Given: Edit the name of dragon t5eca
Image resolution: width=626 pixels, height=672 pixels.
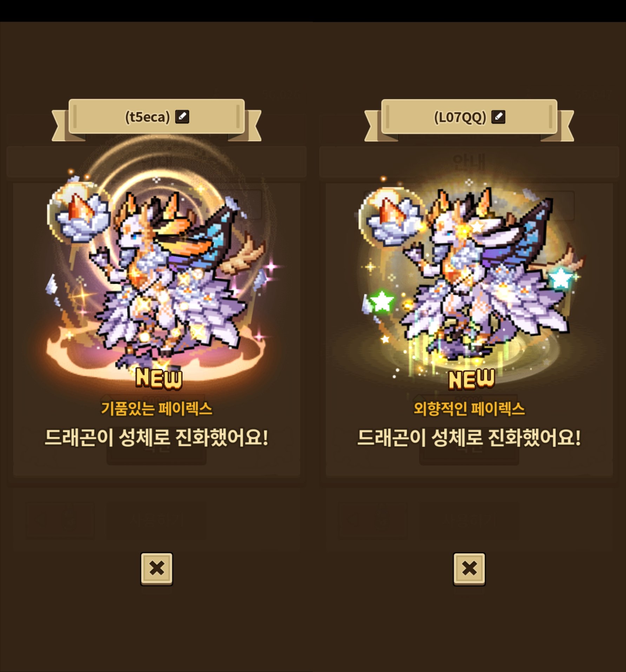Looking at the screenshot, I should 182,117.
